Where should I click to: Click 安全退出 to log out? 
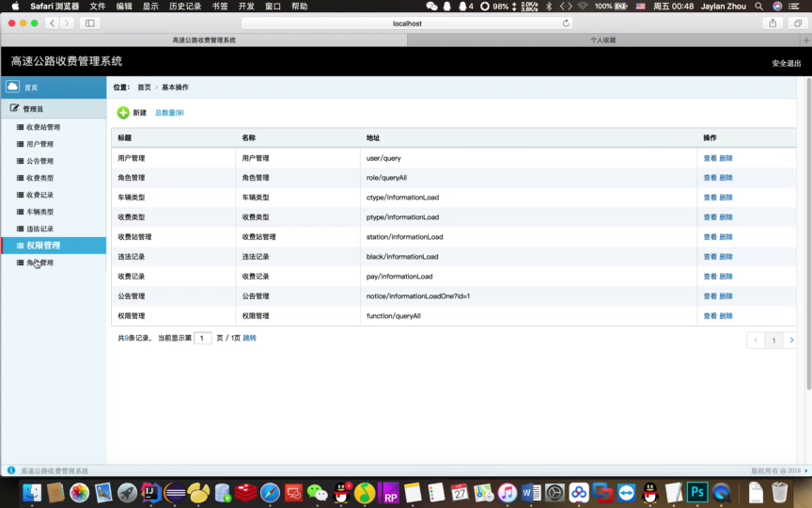(786, 63)
